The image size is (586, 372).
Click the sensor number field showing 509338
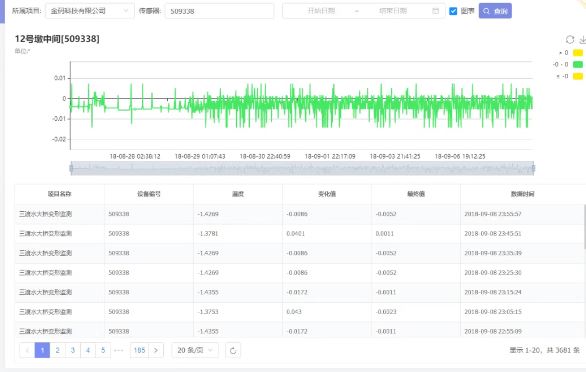pos(219,11)
